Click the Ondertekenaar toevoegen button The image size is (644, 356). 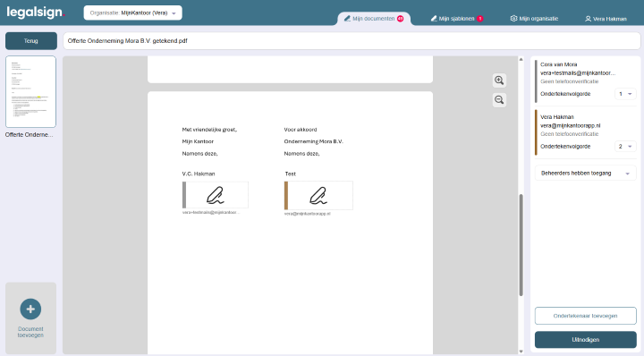point(585,316)
